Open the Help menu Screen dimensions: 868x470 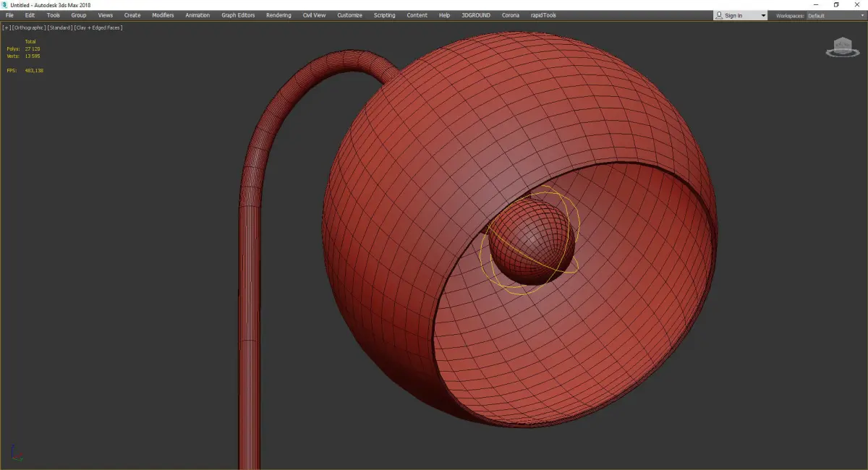(x=444, y=15)
